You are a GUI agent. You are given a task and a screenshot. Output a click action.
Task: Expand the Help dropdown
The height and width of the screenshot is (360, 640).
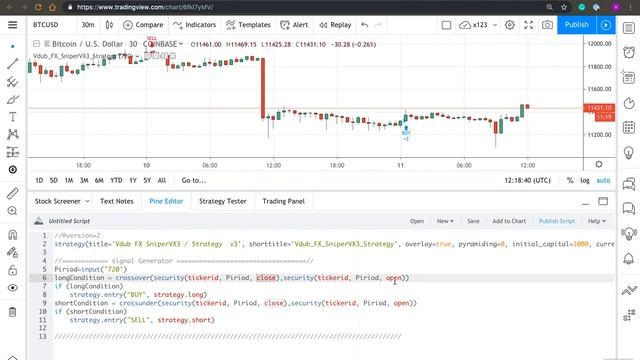point(596,221)
